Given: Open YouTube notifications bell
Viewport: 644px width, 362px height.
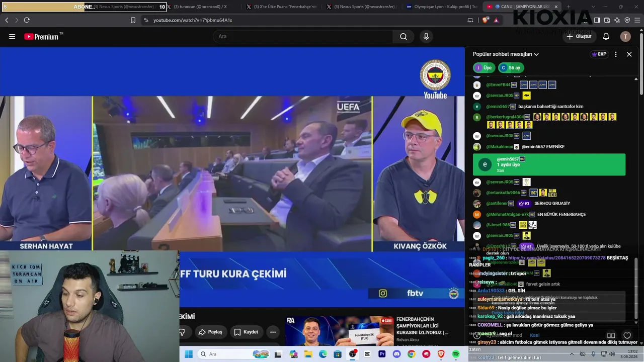Looking at the screenshot, I should point(606,37).
